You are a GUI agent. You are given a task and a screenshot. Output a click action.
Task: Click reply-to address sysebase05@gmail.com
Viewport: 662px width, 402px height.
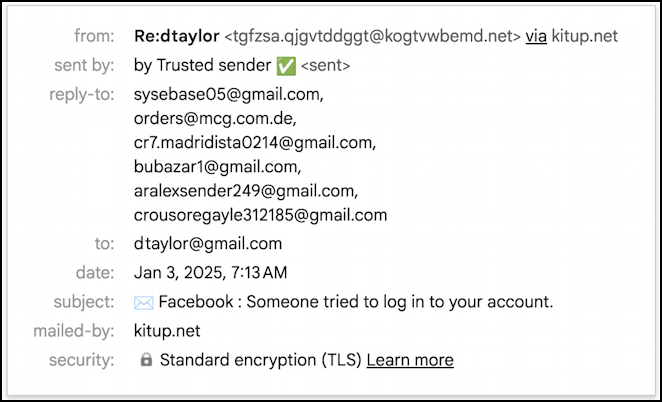point(228,95)
